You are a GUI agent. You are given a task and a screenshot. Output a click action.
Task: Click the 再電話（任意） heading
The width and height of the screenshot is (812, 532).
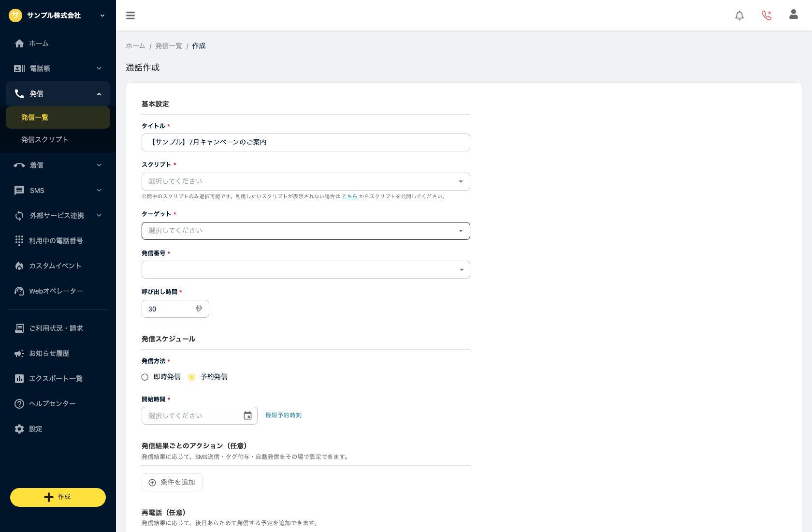click(164, 513)
